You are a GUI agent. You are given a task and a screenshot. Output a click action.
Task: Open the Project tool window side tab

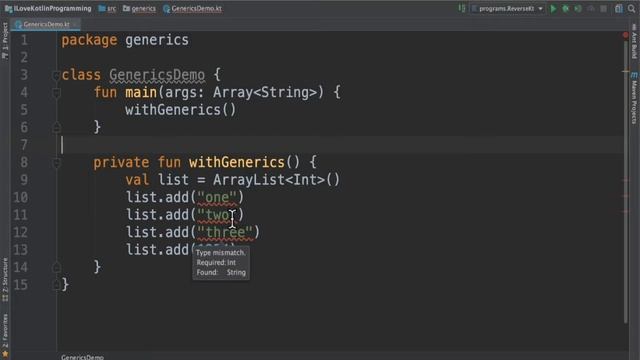[x=5, y=41]
